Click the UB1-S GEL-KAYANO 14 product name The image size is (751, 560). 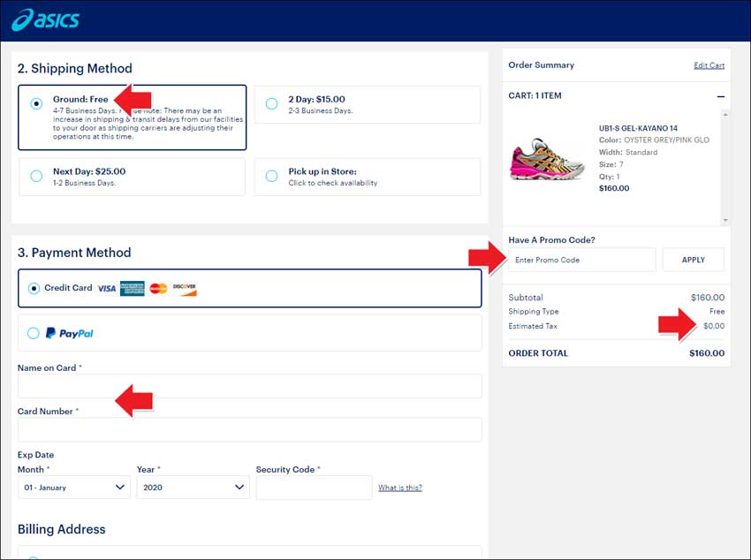click(x=638, y=128)
